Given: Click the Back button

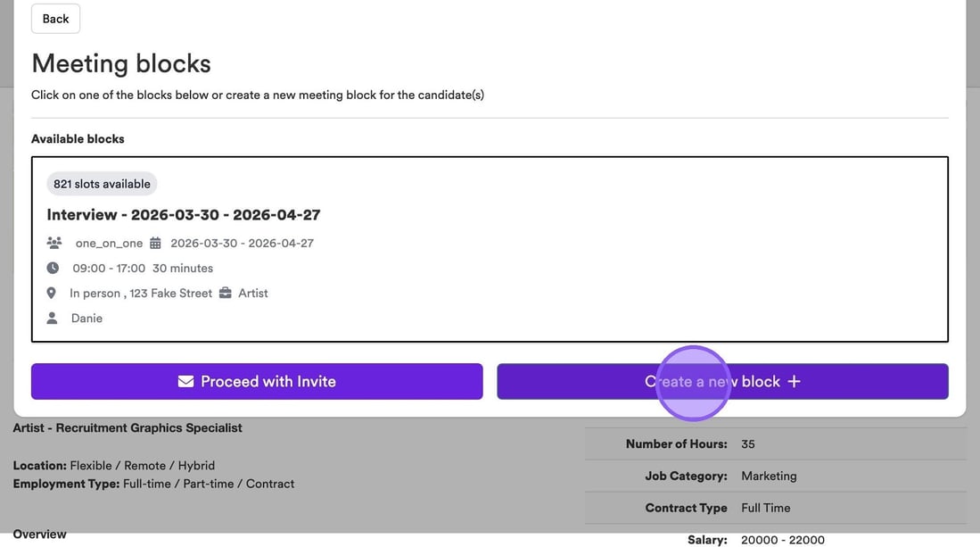Looking at the screenshot, I should [55, 19].
